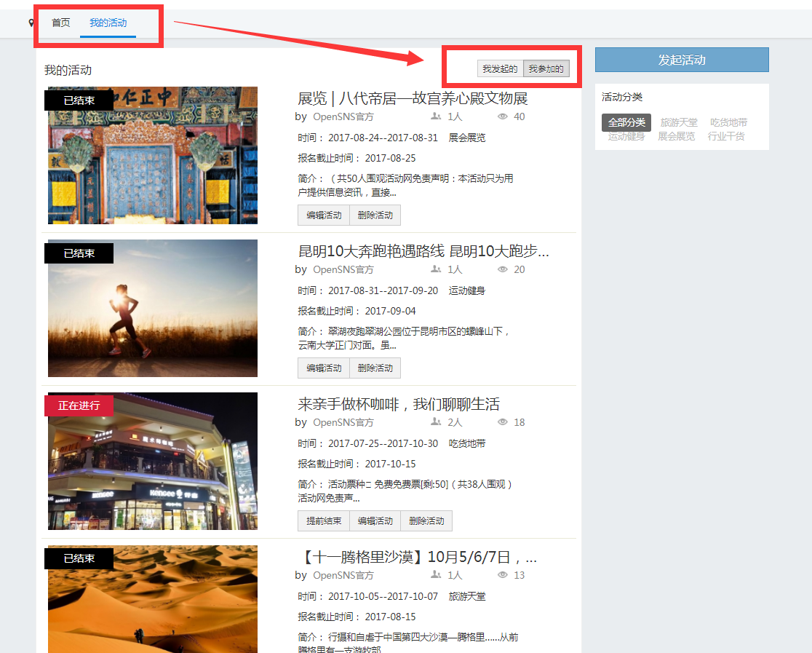Click OpenSNS官方 author on the desert activity
This screenshot has width=812, height=653.
343,575
